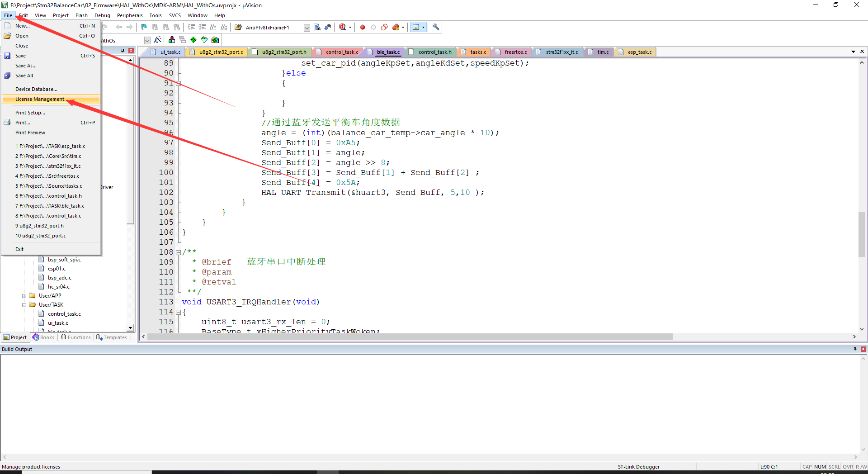The height and width of the screenshot is (474, 868).
Task: Toggle bookmark with the blue flag icon
Action: tap(144, 27)
